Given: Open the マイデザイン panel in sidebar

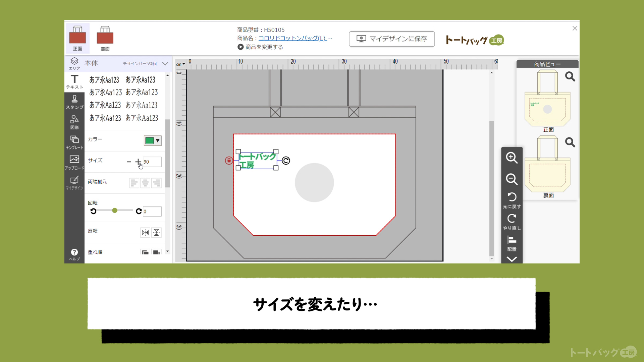Looking at the screenshot, I should 74,183.
